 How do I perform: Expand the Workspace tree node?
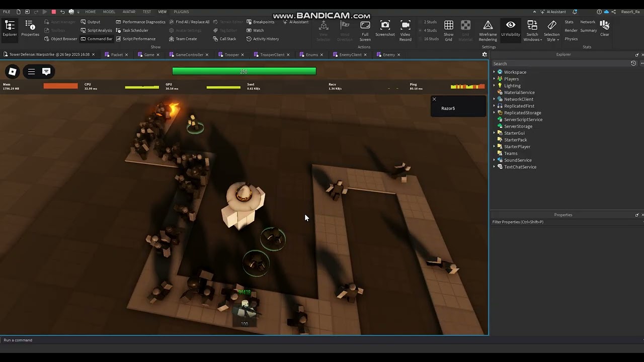tap(494, 72)
